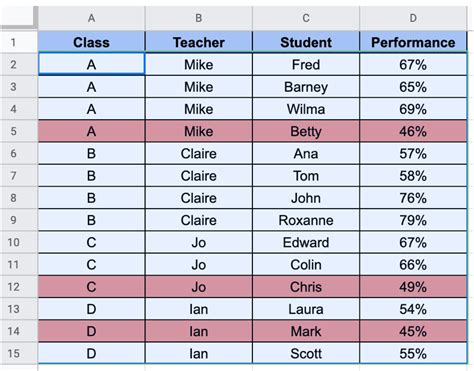Screen dimensions: 474x371
Task: Select the cell containing Betty
Action: tap(306, 131)
